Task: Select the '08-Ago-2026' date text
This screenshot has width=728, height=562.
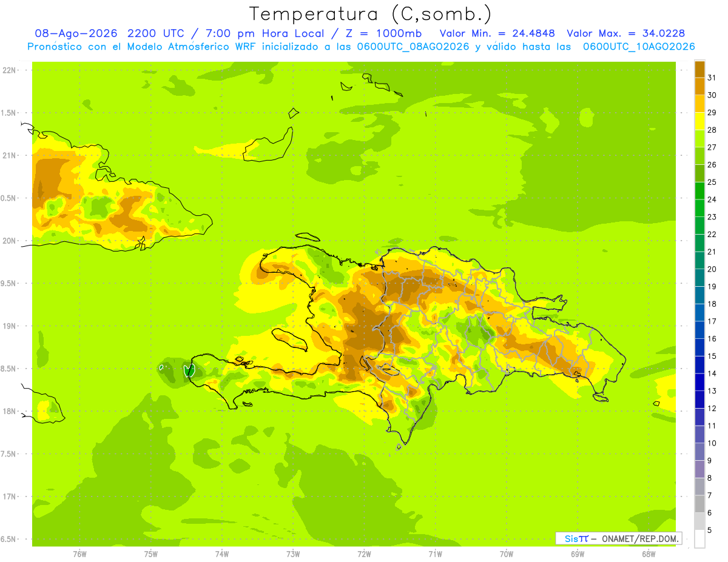Action: pyautogui.click(x=76, y=33)
